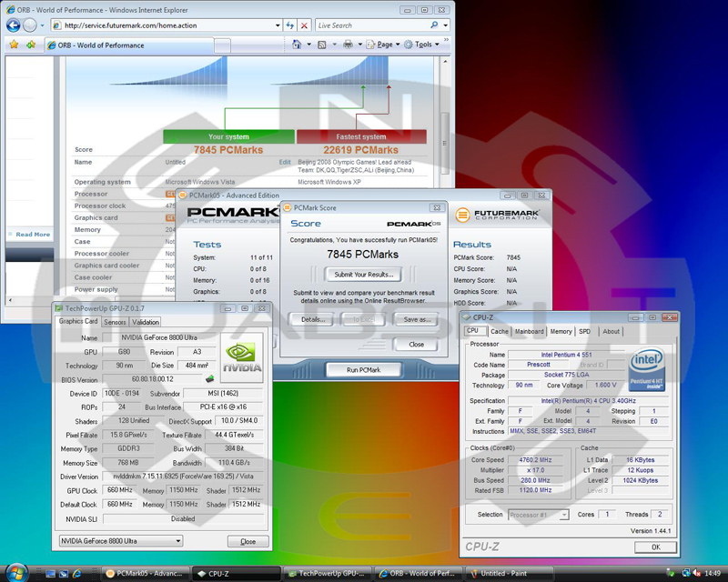Open the Windows Vista Start orb
This screenshot has width=728, height=582.
click(x=15, y=573)
